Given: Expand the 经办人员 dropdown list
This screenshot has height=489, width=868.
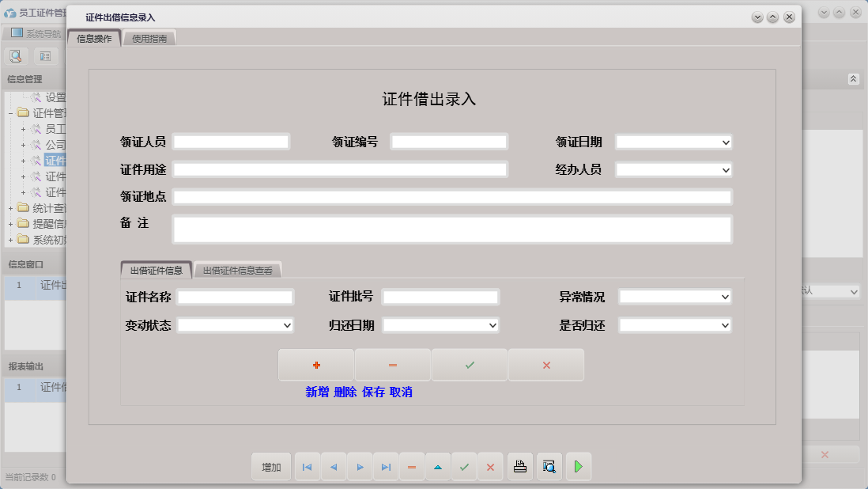Looking at the screenshot, I should point(726,169).
